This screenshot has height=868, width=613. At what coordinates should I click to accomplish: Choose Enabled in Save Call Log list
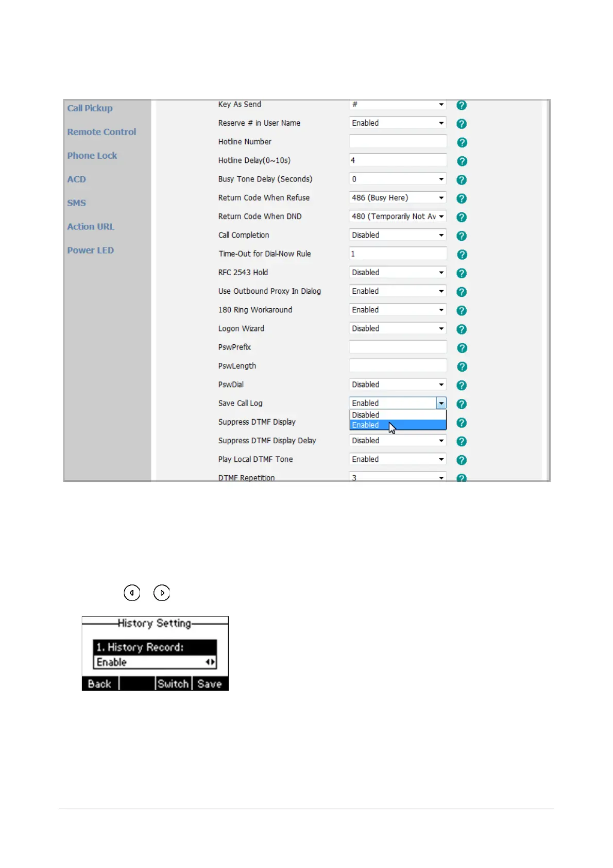click(x=398, y=425)
